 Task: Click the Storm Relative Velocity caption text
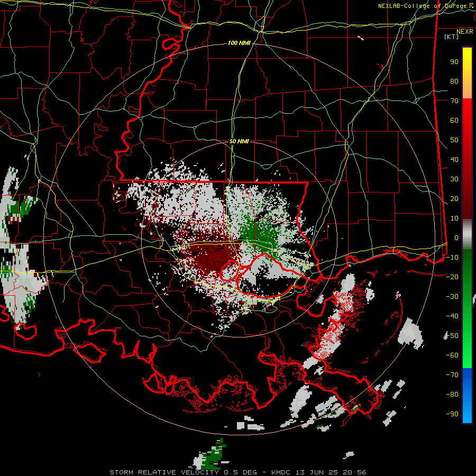(237, 472)
